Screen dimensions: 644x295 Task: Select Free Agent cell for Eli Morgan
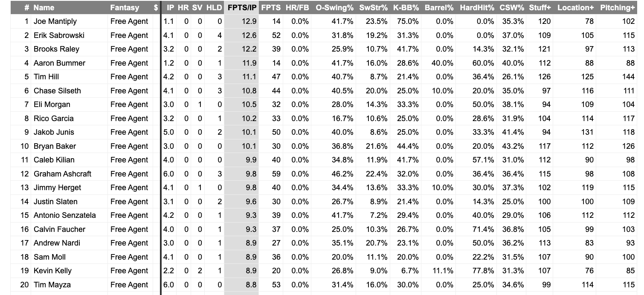click(x=129, y=104)
